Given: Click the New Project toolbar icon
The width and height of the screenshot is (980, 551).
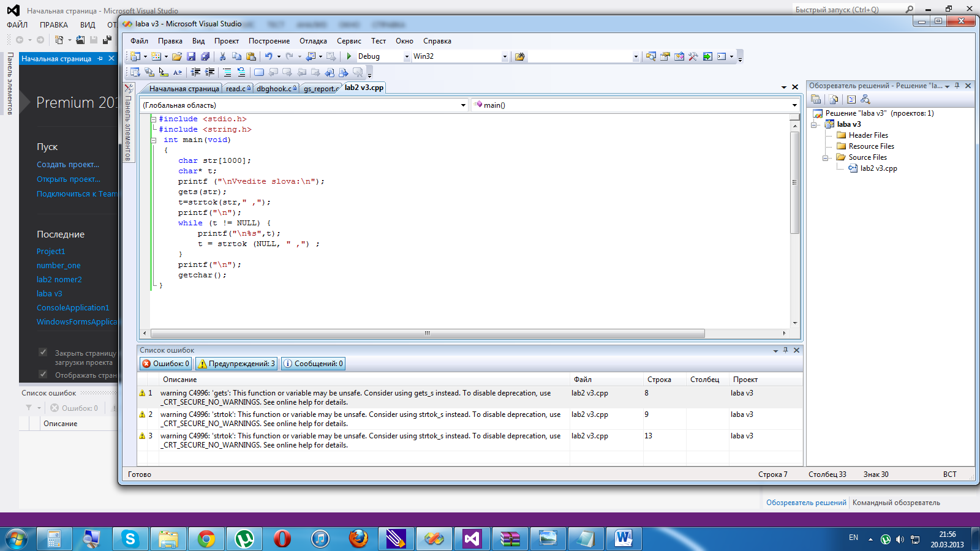Looking at the screenshot, I should click(x=135, y=56).
